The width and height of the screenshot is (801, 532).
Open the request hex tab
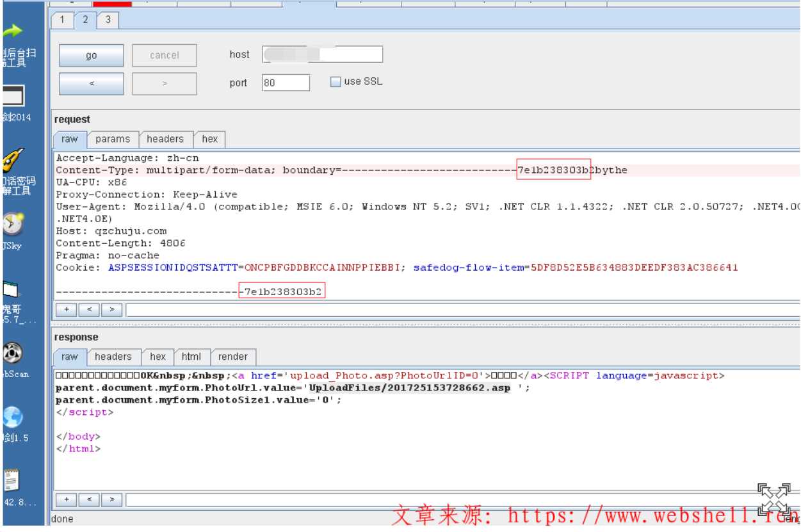pyautogui.click(x=210, y=139)
